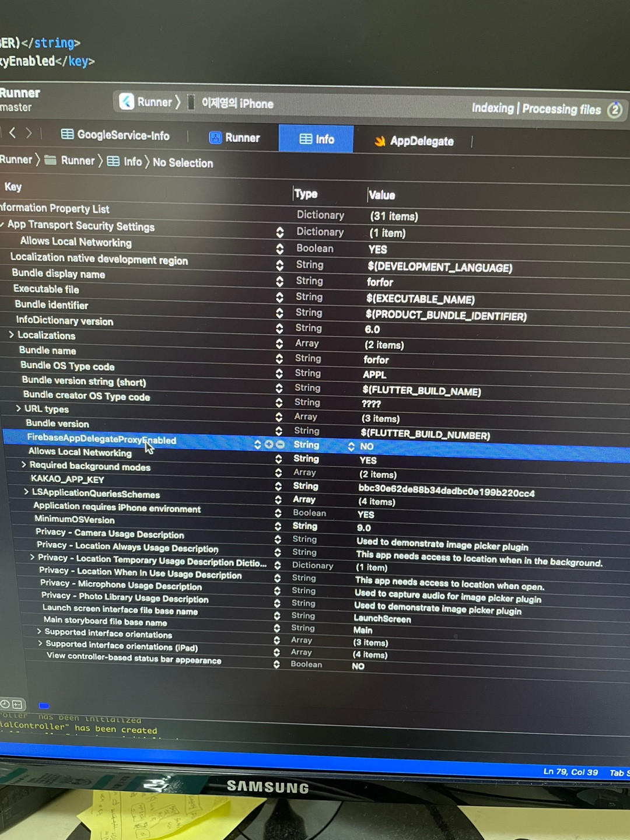The width and height of the screenshot is (630, 840).
Task: Go forward with the navigation forward arrow
Action: 29,133
